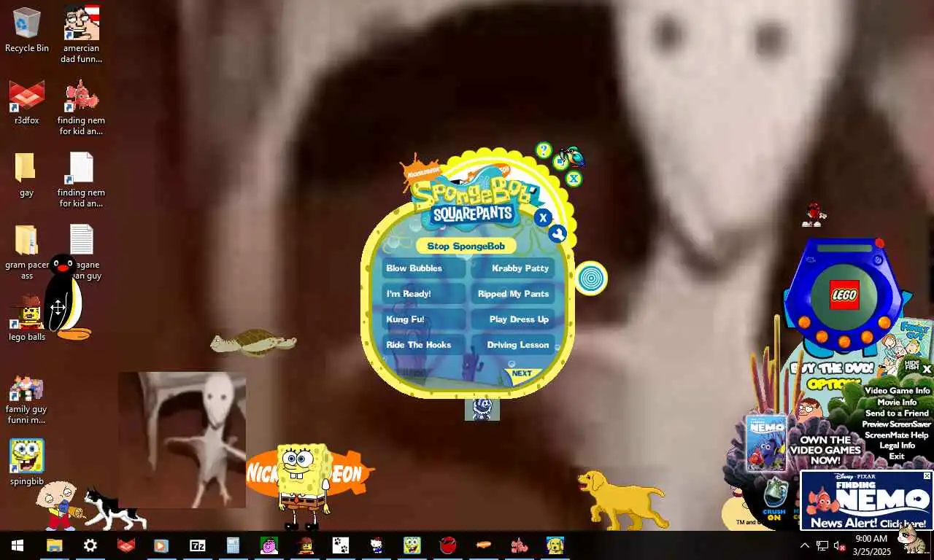The image size is (934, 560).
Task: Expand hidden system tray icons chevron
Action: [805, 545]
